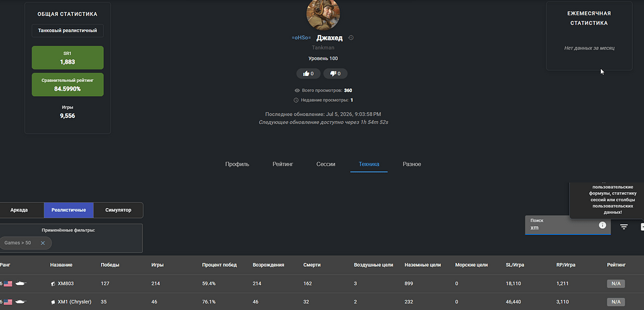
Task: Give the player a thumbs up
Action: point(308,73)
